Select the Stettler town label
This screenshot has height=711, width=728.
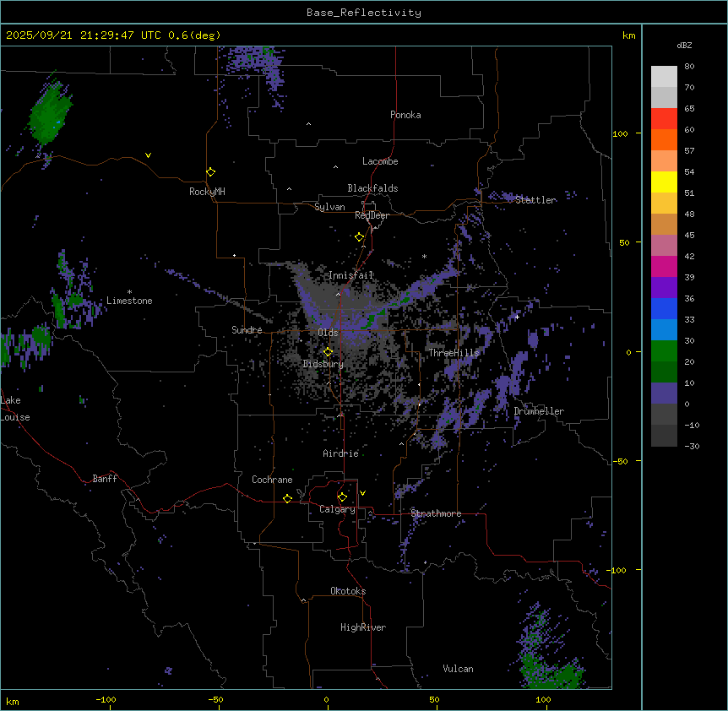(x=535, y=200)
